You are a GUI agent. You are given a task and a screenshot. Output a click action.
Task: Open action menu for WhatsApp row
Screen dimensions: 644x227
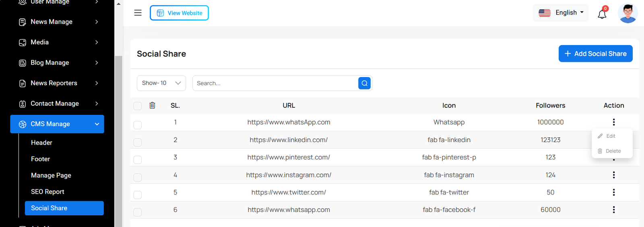[x=613, y=122]
